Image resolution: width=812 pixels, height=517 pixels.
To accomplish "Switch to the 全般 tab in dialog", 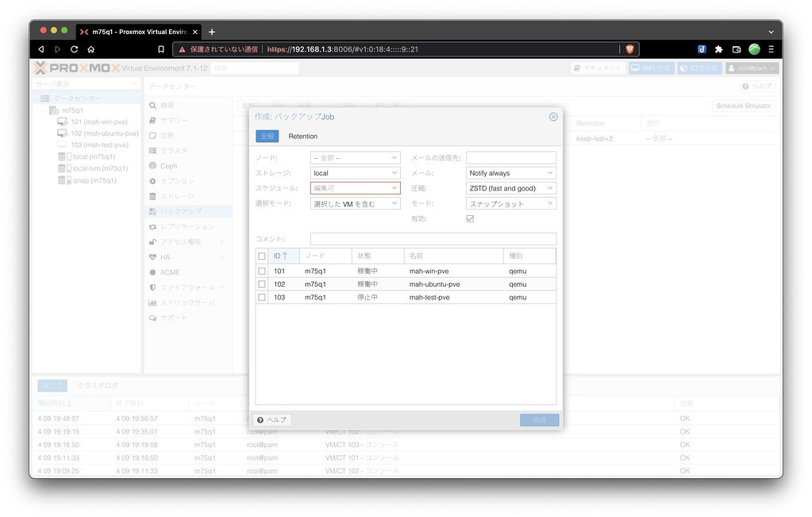I will point(267,137).
